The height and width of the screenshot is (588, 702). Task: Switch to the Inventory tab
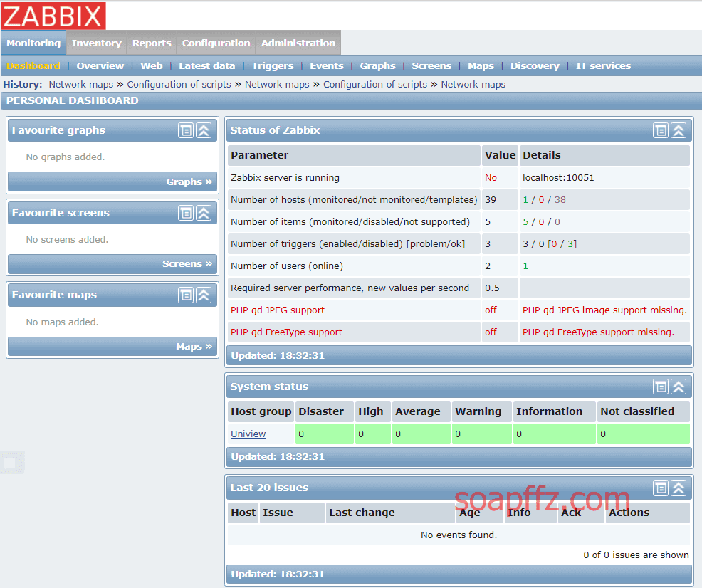97,43
